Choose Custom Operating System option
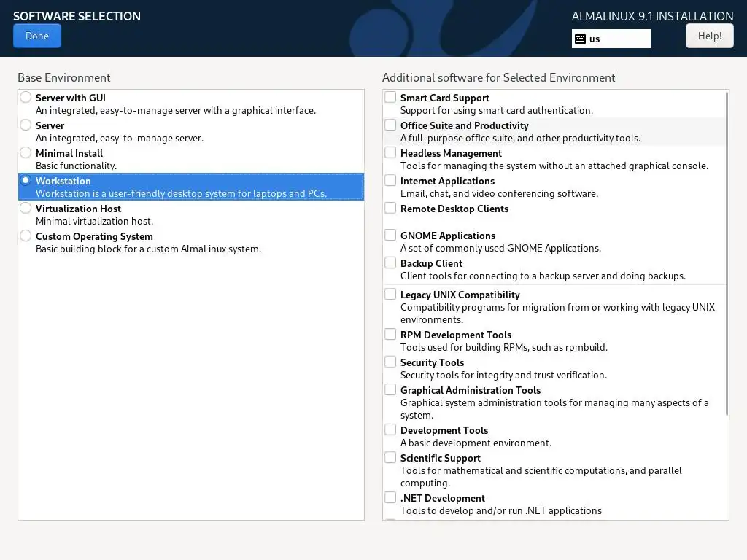The width and height of the screenshot is (747, 560). click(26, 236)
